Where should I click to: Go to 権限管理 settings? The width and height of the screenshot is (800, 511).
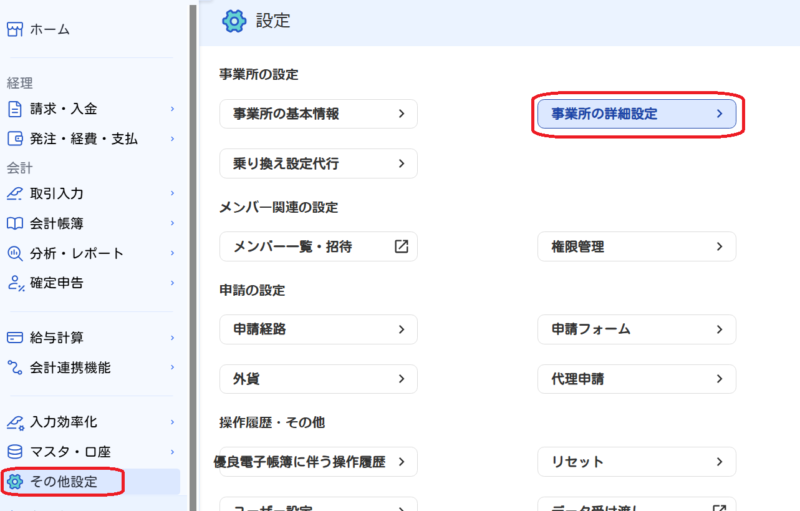637,246
